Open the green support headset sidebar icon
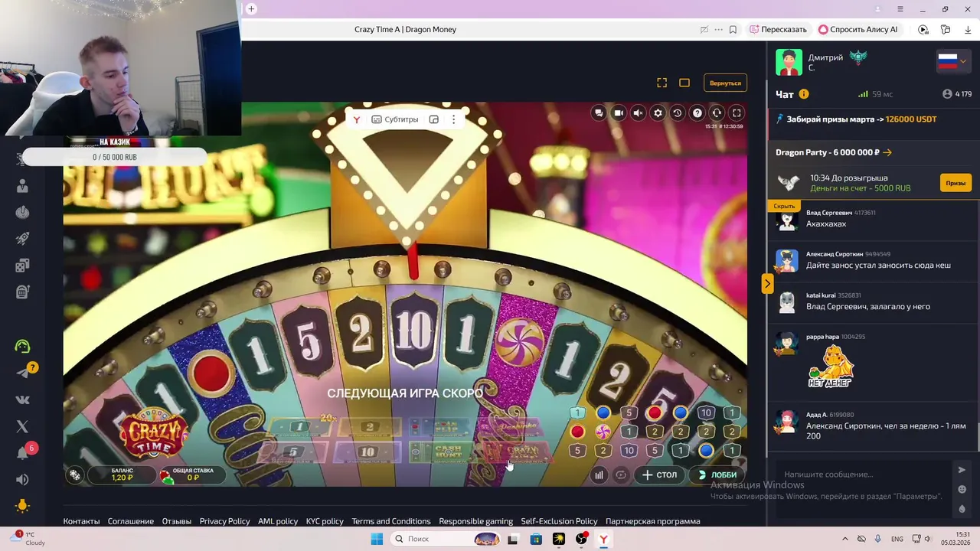 (x=22, y=346)
